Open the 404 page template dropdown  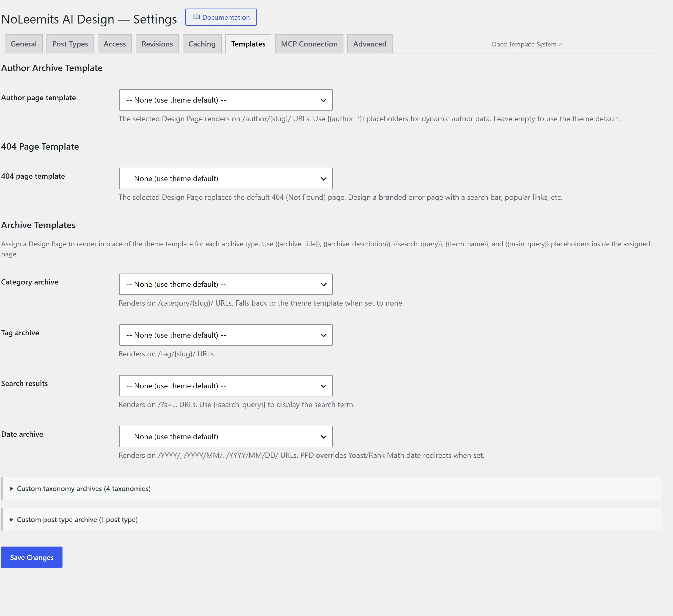point(226,178)
